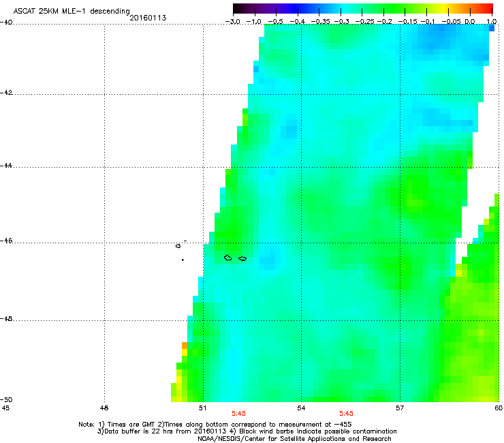Click the longitude axis label 60
Viewport: 504px width, 443px height.
click(x=499, y=408)
